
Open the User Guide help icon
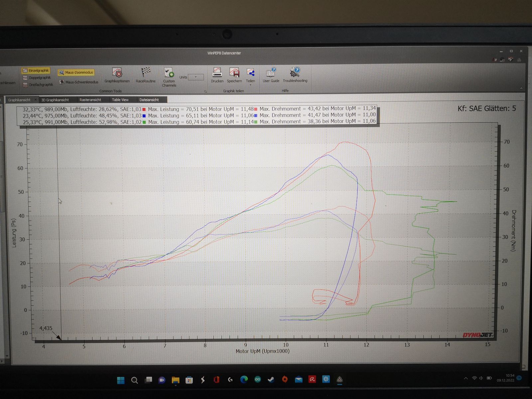[271, 72]
